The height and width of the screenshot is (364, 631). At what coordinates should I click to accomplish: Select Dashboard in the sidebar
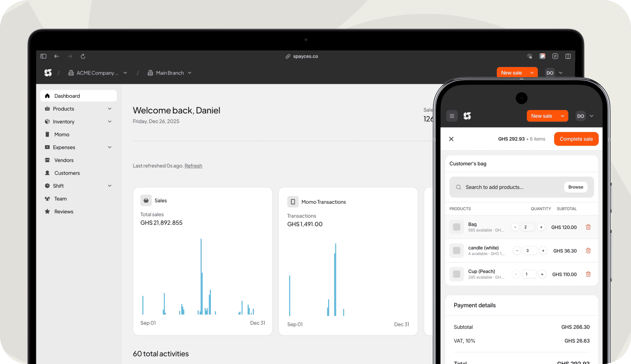(78, 96)
